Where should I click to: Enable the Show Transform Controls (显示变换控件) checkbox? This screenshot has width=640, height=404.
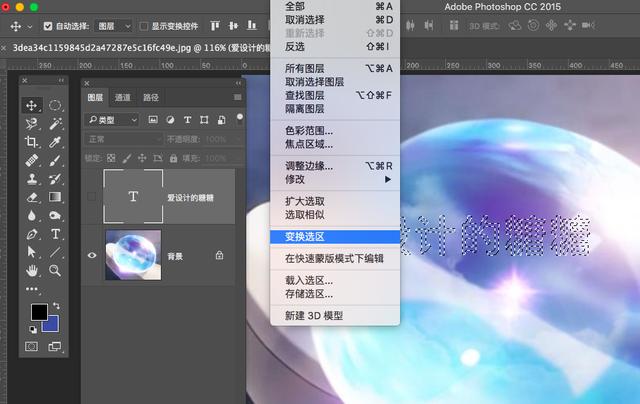144,26
